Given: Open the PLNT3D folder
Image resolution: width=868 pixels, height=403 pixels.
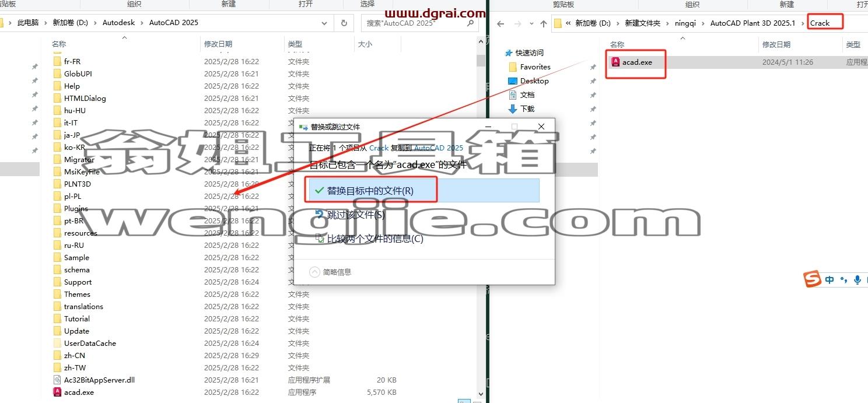Looking at the screenshot, I should click(78, 184).
